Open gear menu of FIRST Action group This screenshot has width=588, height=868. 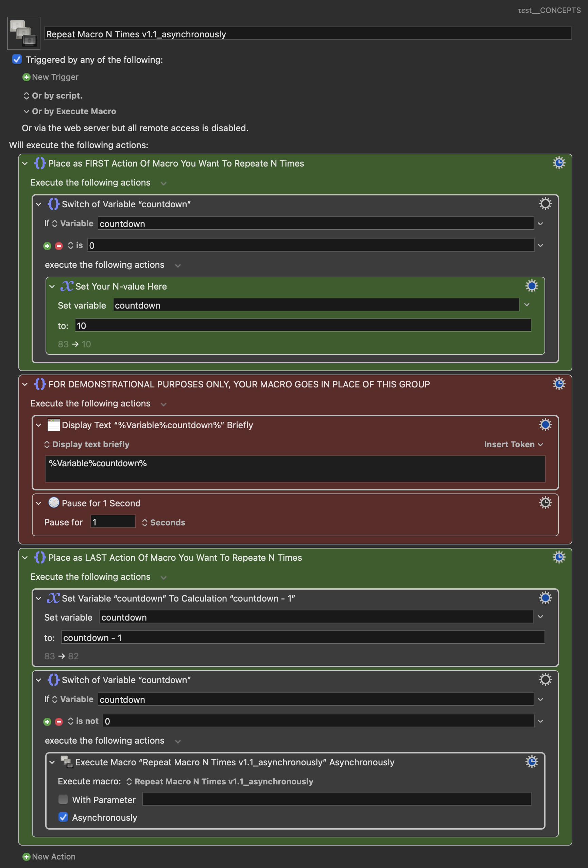(x=558, y=163)
